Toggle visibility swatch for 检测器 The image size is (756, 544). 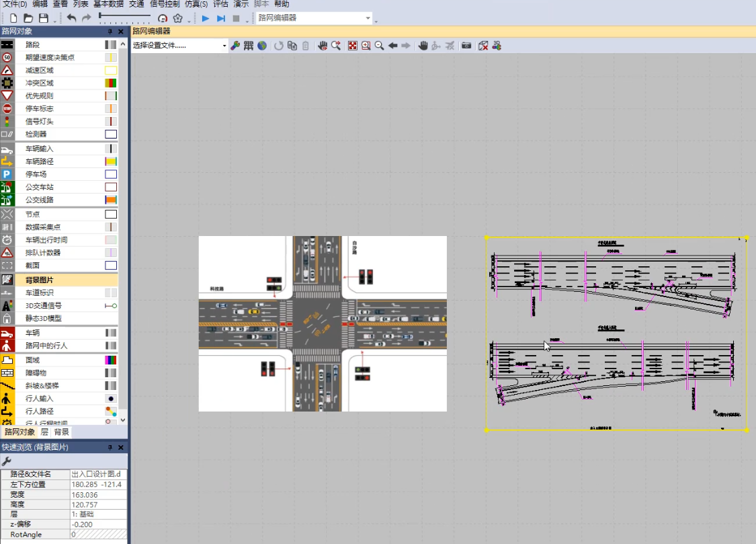111,134
